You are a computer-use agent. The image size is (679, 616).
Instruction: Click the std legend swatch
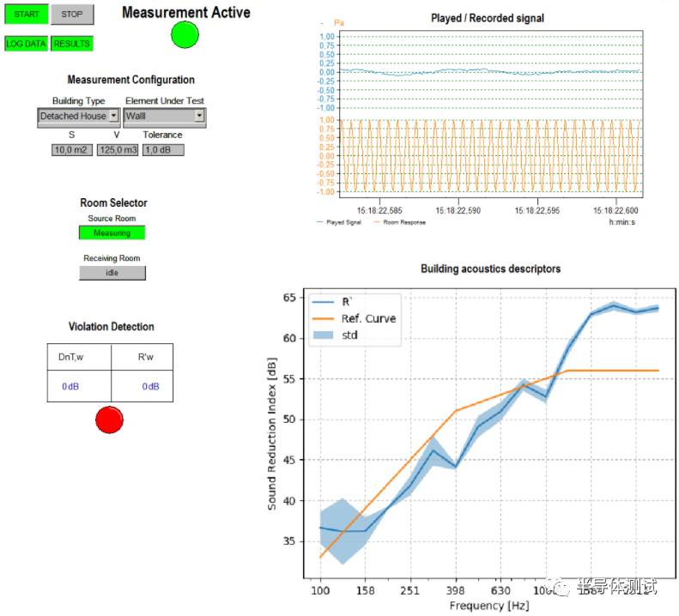click(323, 335)
